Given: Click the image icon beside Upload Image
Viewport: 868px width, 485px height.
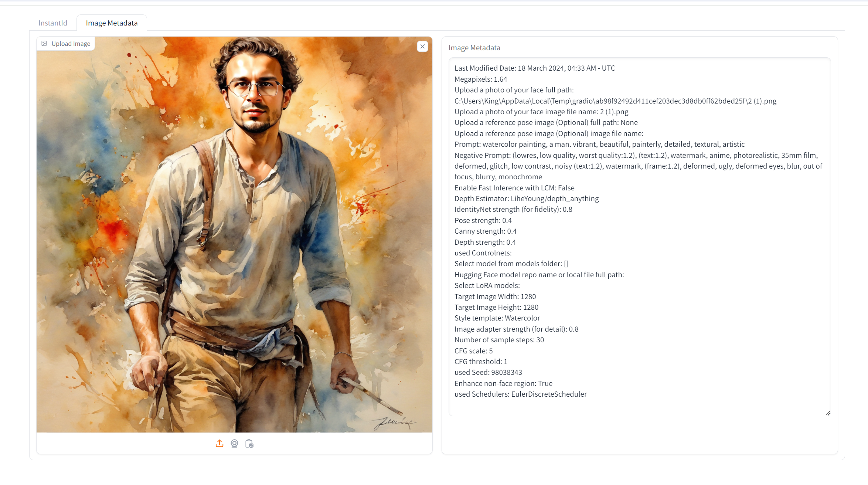Looking at the screenshot, I should pos(44,43).
